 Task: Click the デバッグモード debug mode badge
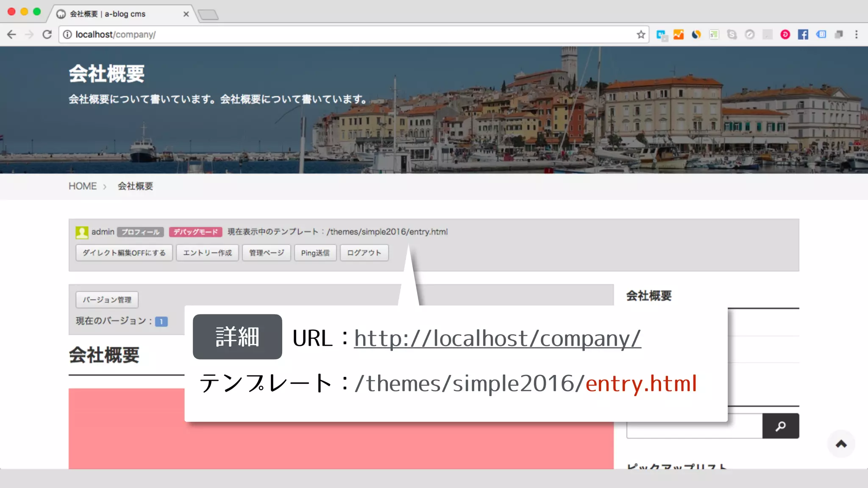pyautogui.click(x=195, y=232)
